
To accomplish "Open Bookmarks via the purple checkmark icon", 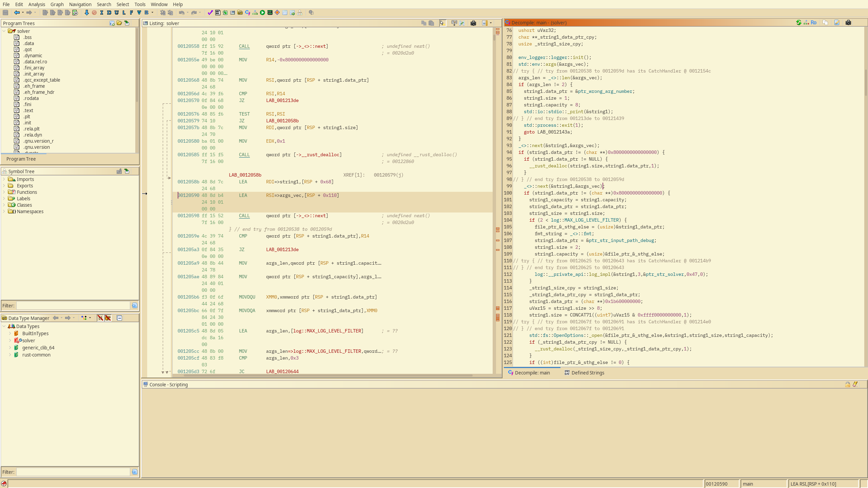I will coord(210,13).
